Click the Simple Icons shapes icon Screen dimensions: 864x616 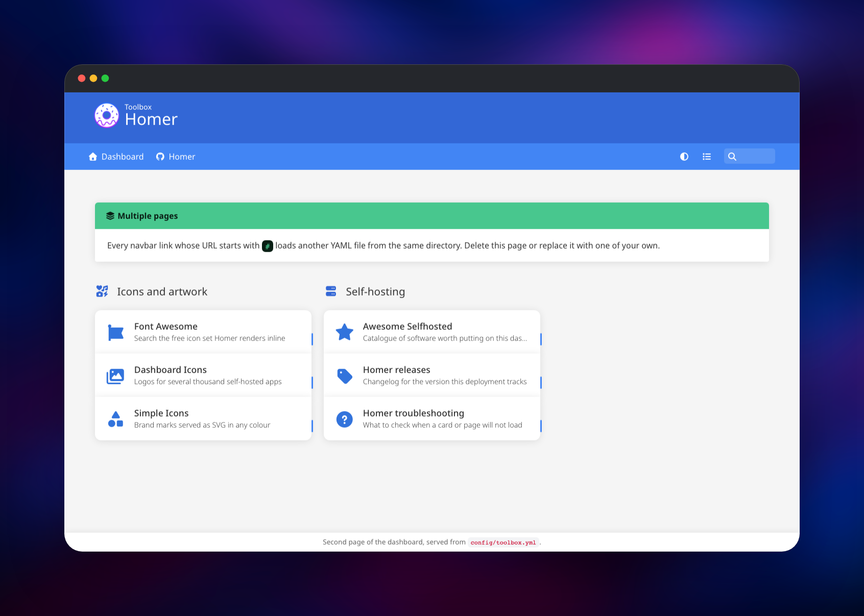pos(115,419)
